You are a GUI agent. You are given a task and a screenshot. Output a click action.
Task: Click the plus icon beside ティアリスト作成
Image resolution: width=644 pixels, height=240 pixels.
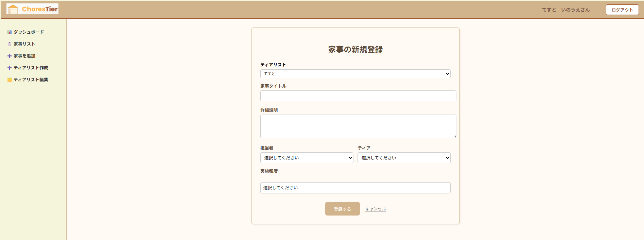click(10, 68)
